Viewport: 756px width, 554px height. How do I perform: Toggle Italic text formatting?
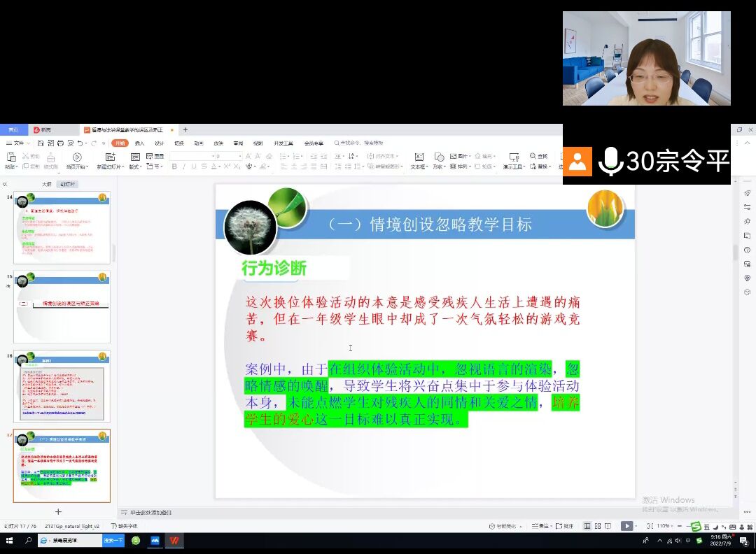[x=184, y=166]
